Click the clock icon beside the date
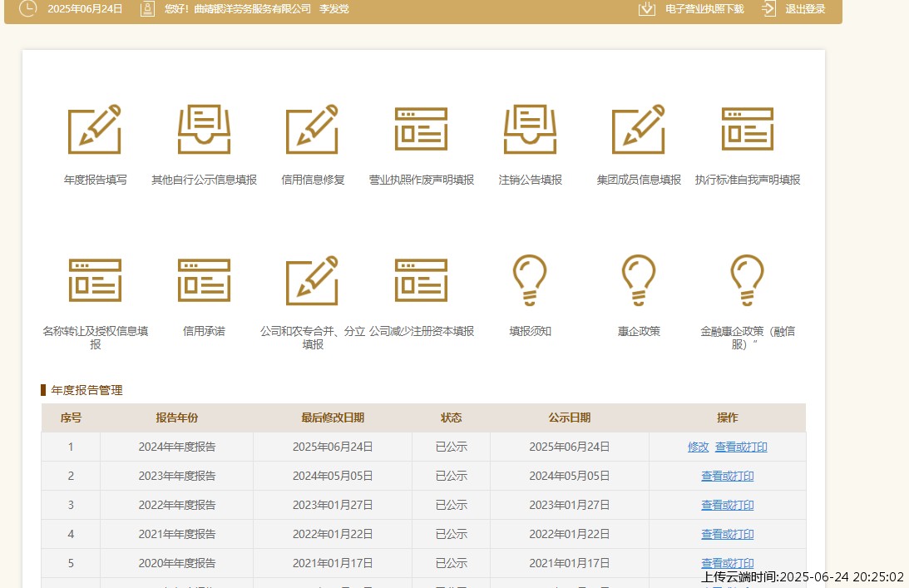 (27, 8)
